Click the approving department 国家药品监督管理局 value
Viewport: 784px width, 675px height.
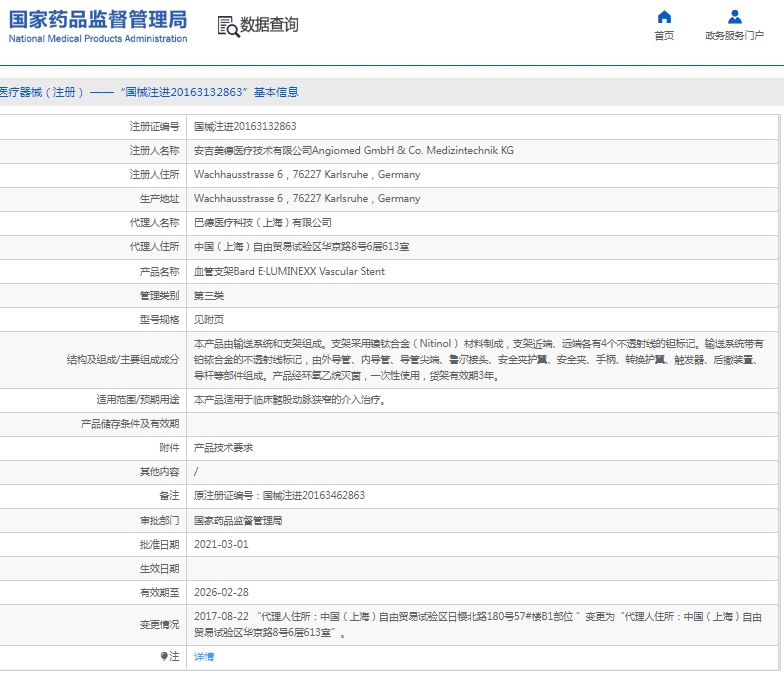238,520
